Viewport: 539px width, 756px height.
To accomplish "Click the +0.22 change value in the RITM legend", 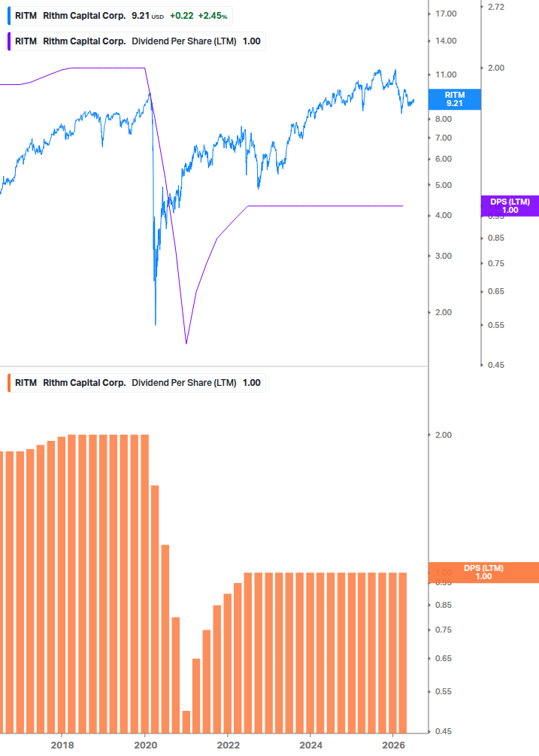I will point(182,16).
